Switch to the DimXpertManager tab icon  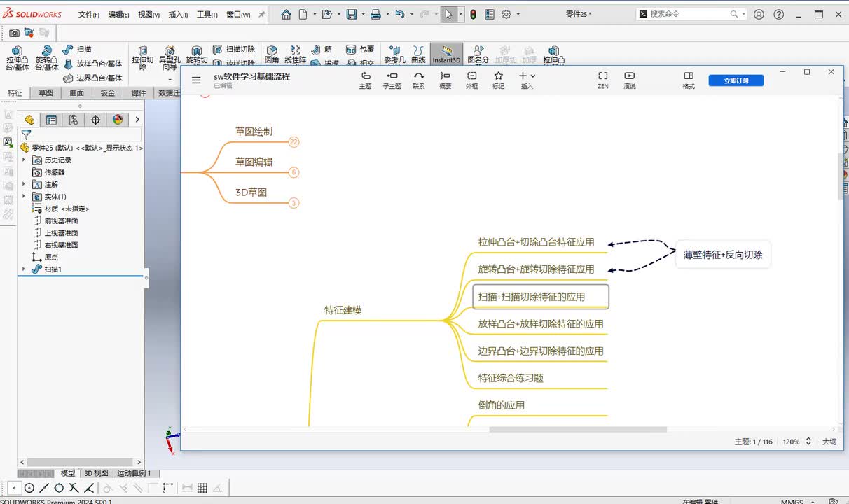point(95,120)
